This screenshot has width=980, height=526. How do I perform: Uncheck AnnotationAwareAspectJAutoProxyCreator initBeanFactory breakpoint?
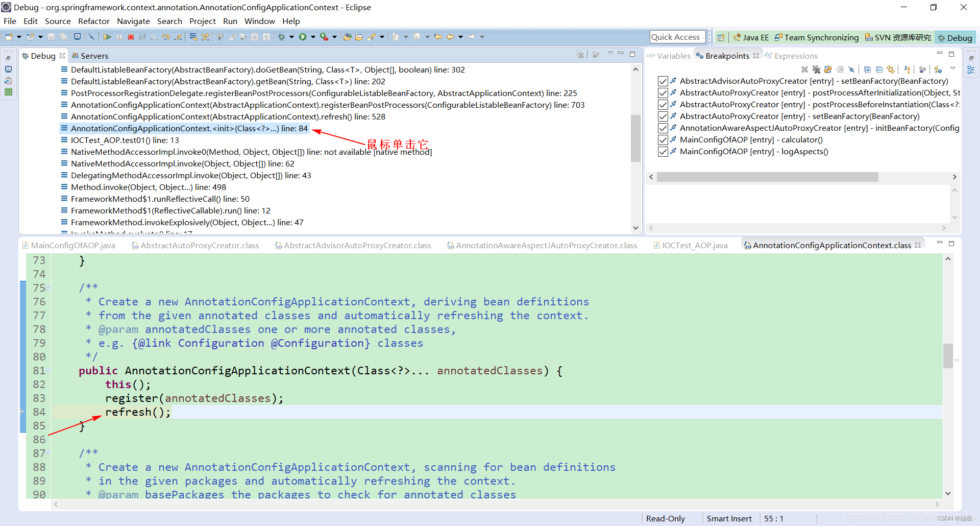tap(663, 128)
